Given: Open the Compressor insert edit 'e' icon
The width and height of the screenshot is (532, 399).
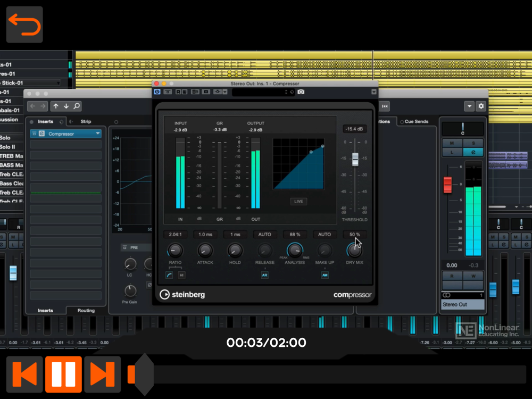Looking at the screenshot, I should pyautogui.click(x=41, y=134).
